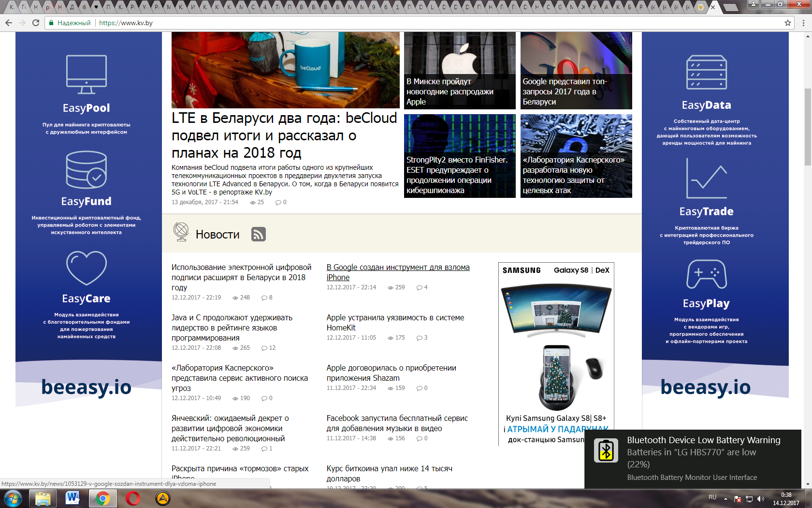Open Opera browser from taskbar
Screen dimensions: 812x508
point(132,498)
